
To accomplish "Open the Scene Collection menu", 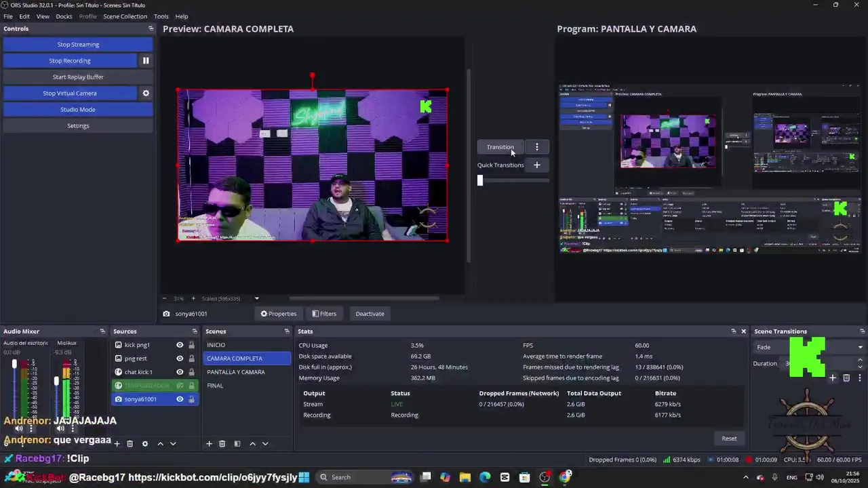I will pos(125,16).
